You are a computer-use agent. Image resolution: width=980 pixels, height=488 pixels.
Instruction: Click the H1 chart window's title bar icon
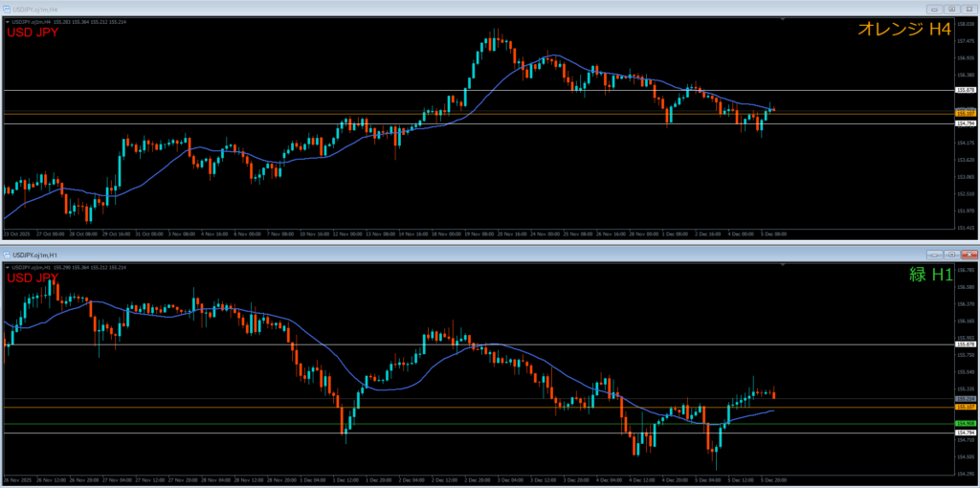(7, 255)
